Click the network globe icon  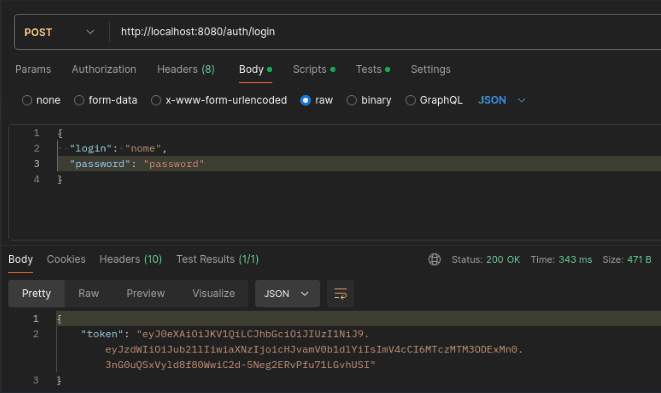435,259
